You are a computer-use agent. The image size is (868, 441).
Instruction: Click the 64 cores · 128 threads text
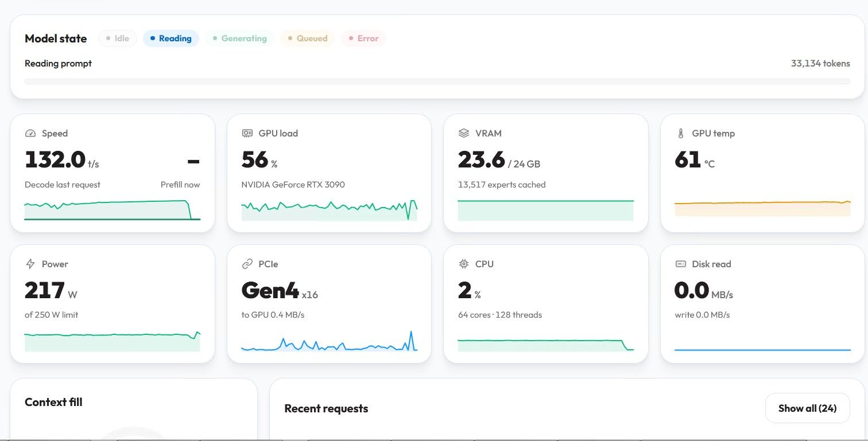[x=500, y=315]
